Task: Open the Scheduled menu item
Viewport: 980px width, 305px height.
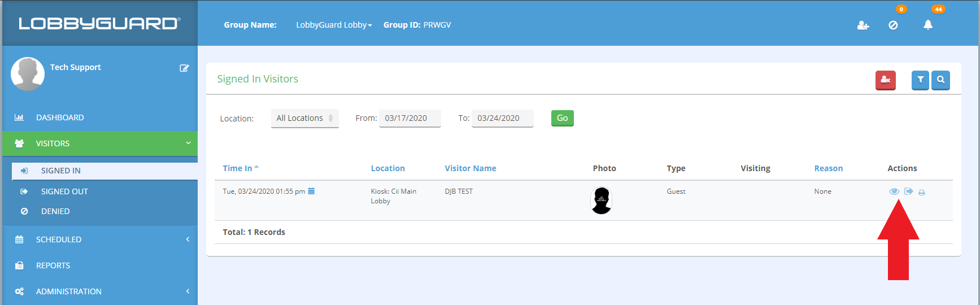Action: (100, 239)
